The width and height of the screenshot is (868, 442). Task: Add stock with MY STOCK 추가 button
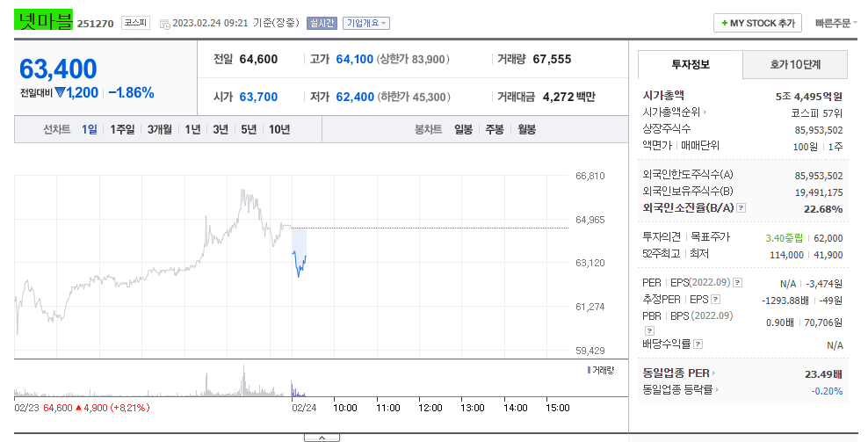tap(758, 23)
